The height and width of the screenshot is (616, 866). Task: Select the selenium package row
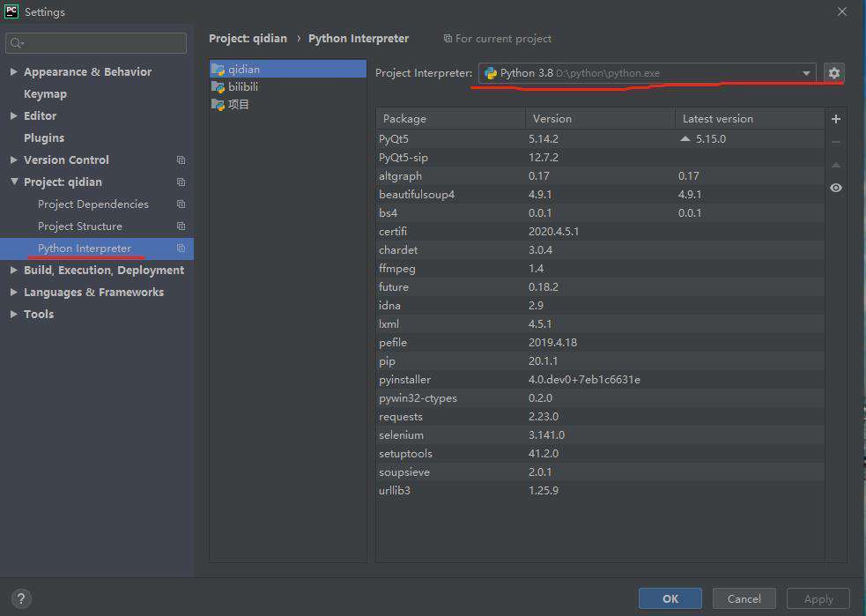tap(600, 435)
